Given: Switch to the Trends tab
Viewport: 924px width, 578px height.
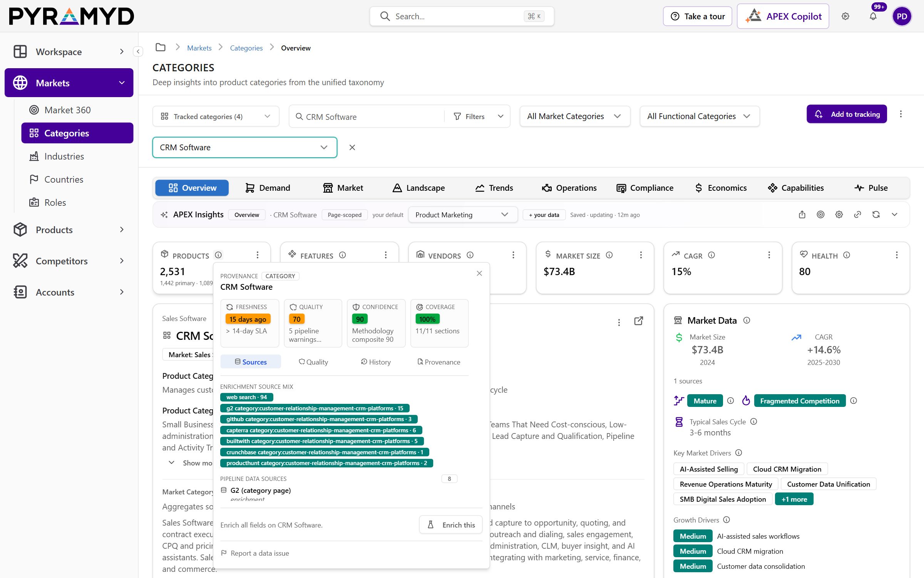Looking at the screenshot, I should 494,188.
